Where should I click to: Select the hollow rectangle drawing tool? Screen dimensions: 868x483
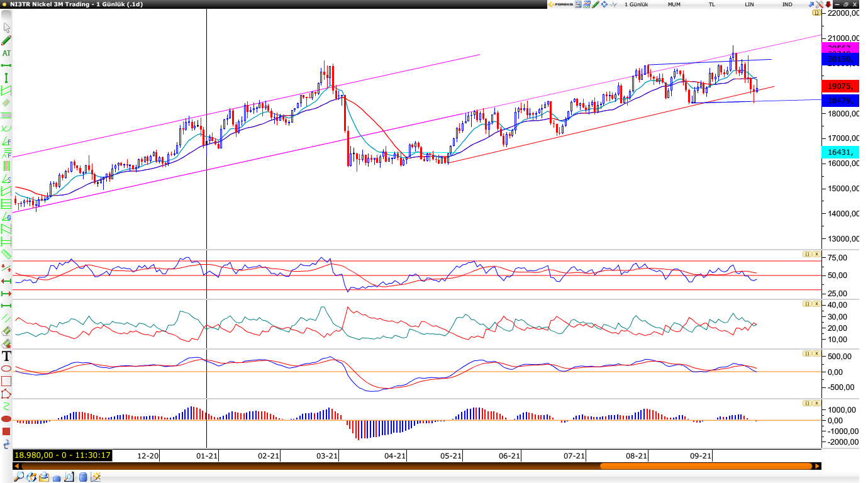[7, 381]
